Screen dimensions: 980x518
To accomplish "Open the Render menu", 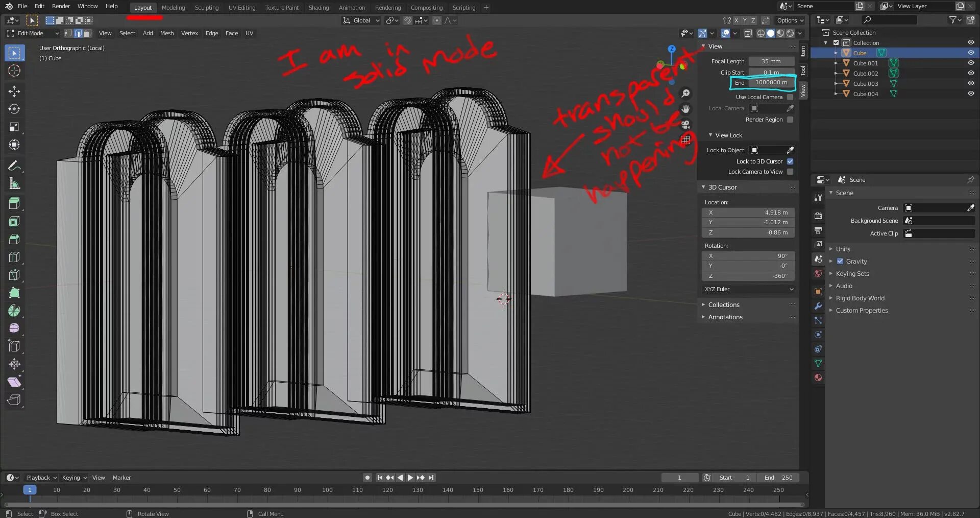I will (x=61, y=6).
